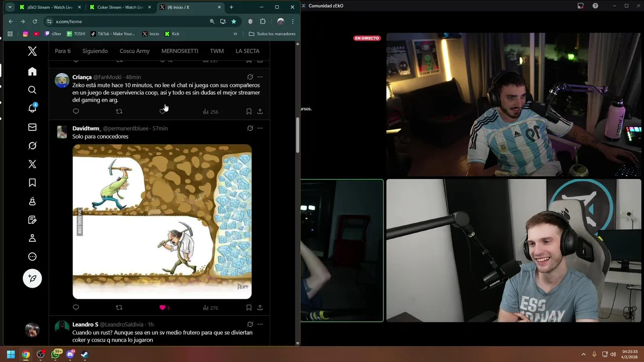Reply to Davidtwm_'s post
The image size is (644, 362).
(x=76, y=307)
